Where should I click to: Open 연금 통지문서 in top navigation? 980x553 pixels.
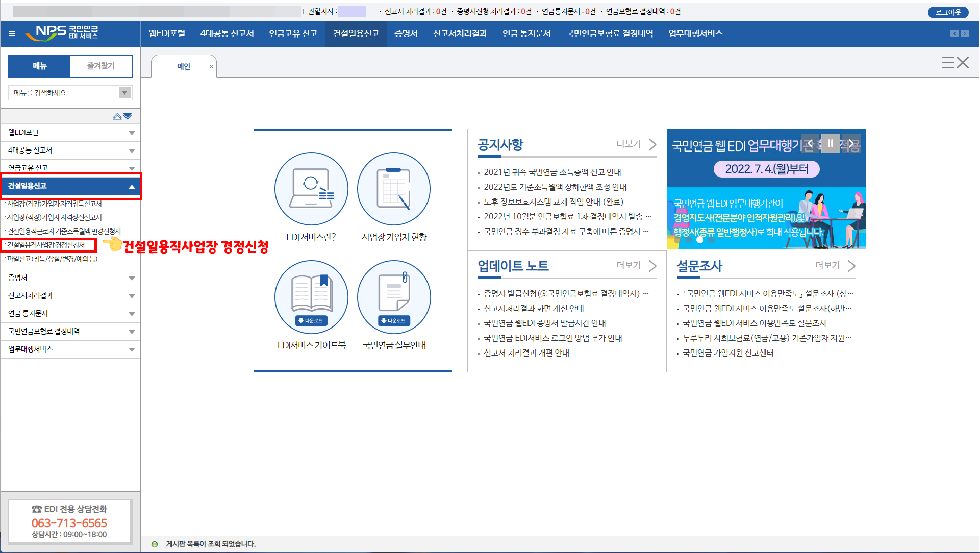(526, 34)
